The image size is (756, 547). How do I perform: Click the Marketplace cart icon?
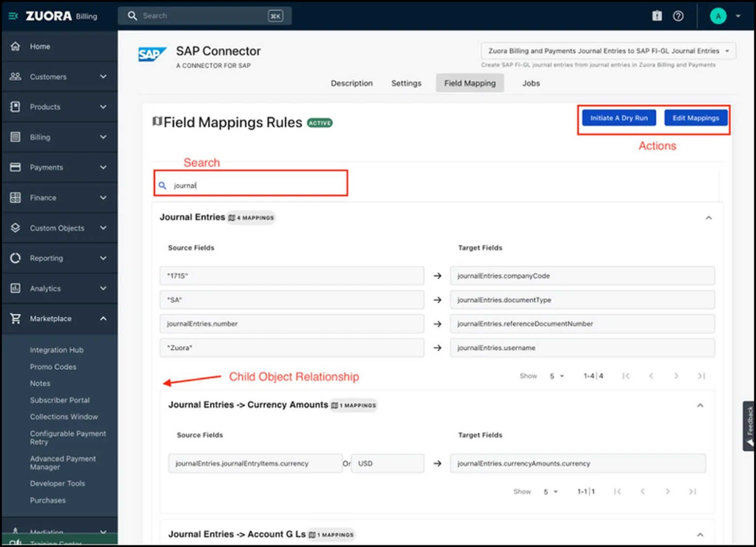tap(16, 319)
